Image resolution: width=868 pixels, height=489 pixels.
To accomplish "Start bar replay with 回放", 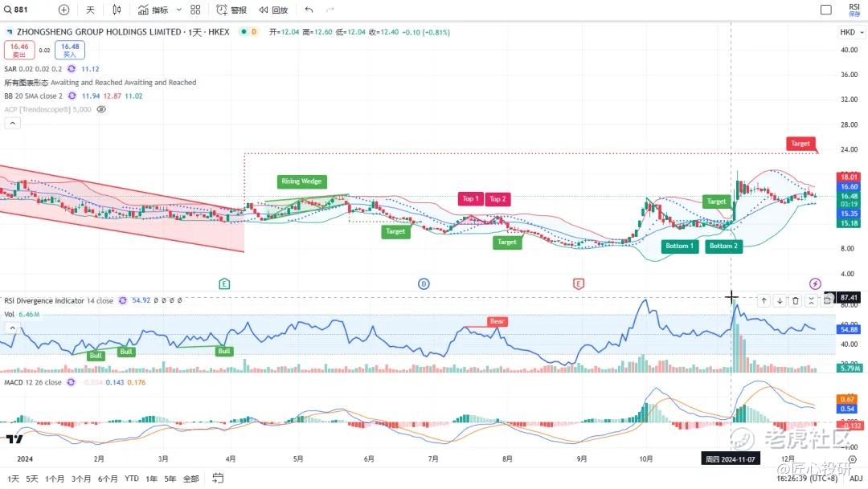I will coord(273,10).
